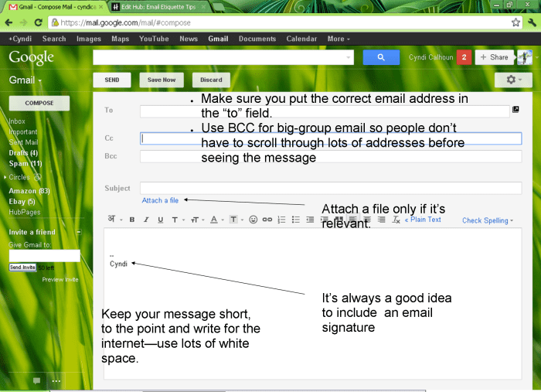
Task: Click the insert link icon
Action: [267, 220]
